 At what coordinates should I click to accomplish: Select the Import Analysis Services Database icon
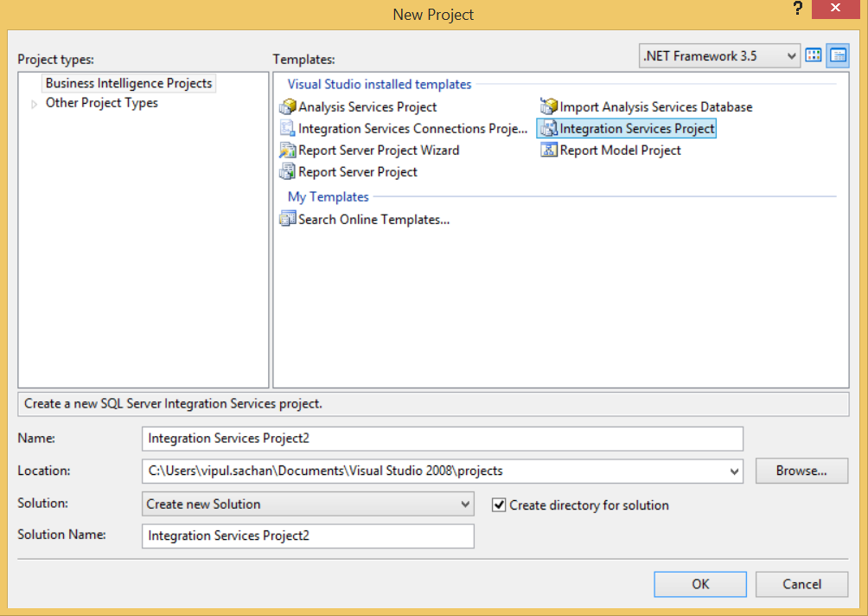(x=550, y=106)
